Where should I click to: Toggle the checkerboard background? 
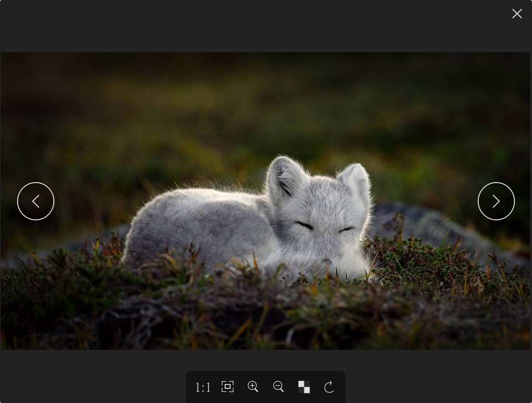pyautogui.click(x=304, y=387)
